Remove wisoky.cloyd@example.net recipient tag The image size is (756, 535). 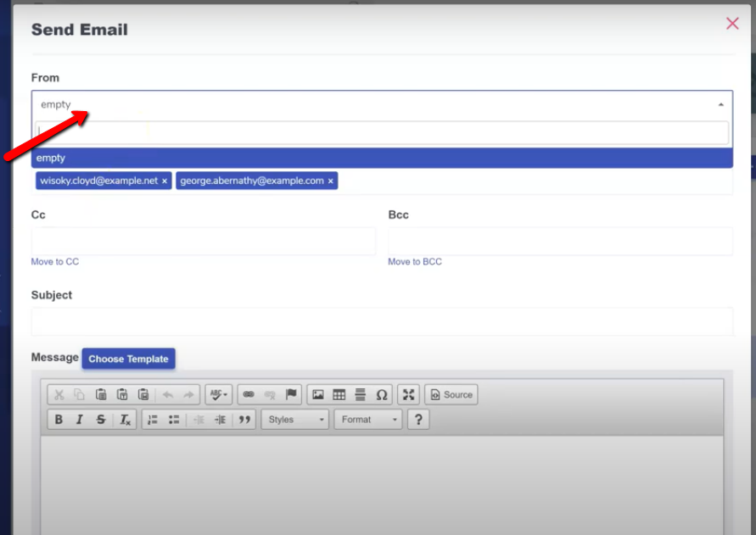coord(165,181)
